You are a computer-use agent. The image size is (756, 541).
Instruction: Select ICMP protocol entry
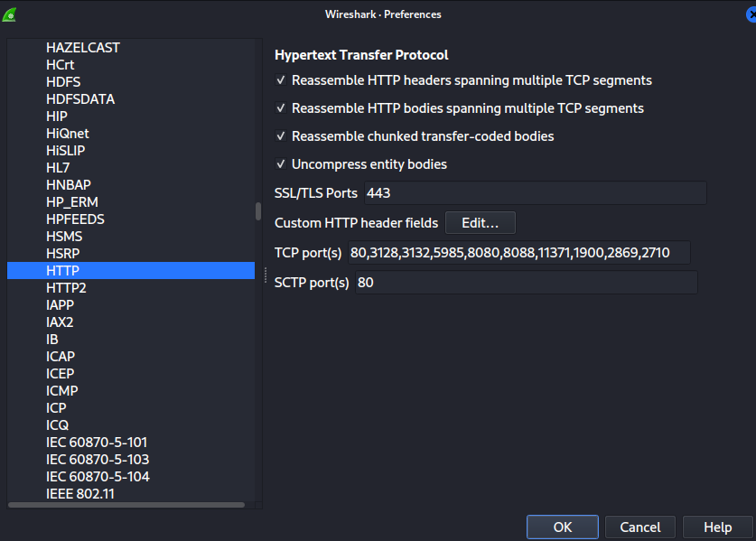(x=62, y=391)
